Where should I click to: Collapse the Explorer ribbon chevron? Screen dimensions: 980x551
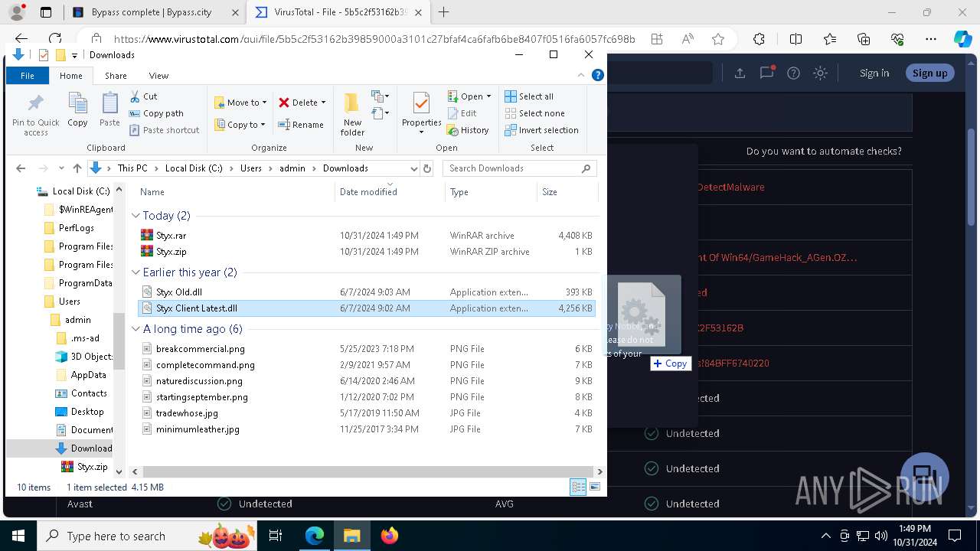tap(582, 75)
